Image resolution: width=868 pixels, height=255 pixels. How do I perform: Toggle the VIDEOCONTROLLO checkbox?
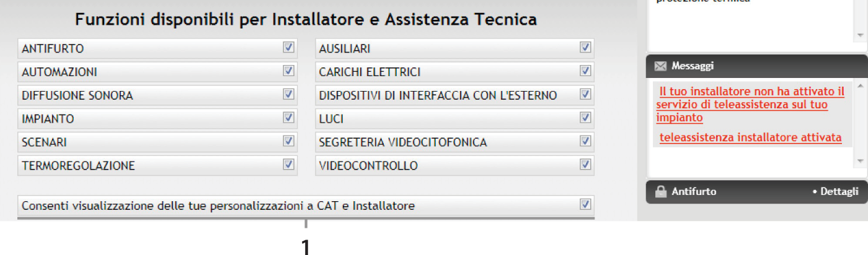click(585, 165)
